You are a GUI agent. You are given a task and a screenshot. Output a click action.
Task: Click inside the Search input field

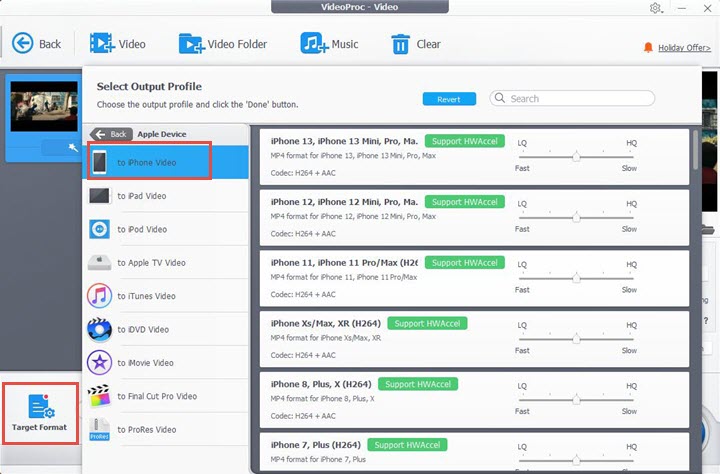[x=572, y=98]
